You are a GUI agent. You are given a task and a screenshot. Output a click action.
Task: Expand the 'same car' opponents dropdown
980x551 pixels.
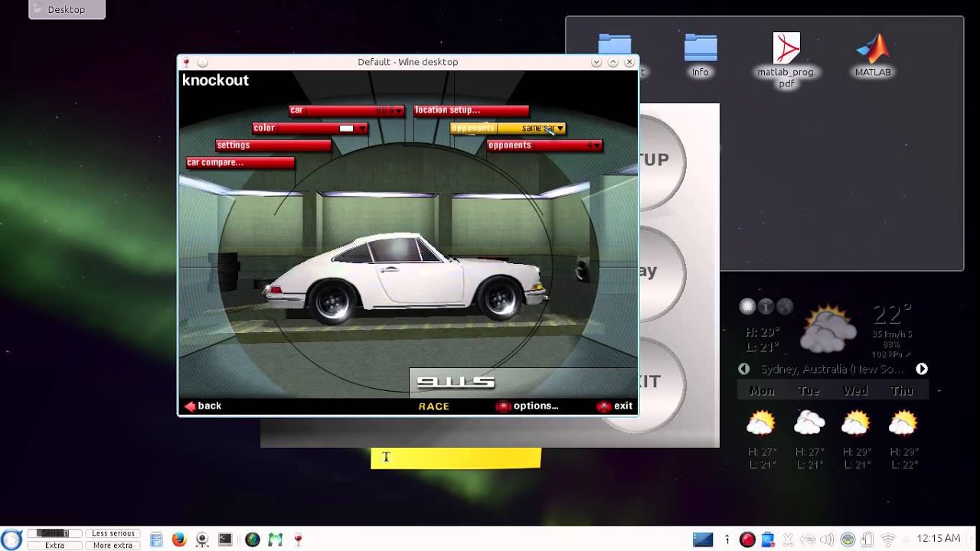click(x=508, y=129)
